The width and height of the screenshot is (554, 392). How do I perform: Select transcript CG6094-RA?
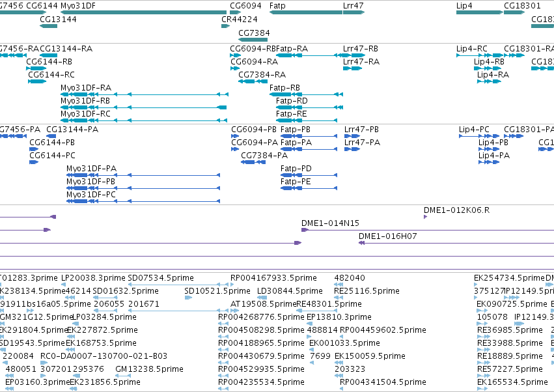click(255, 61)
